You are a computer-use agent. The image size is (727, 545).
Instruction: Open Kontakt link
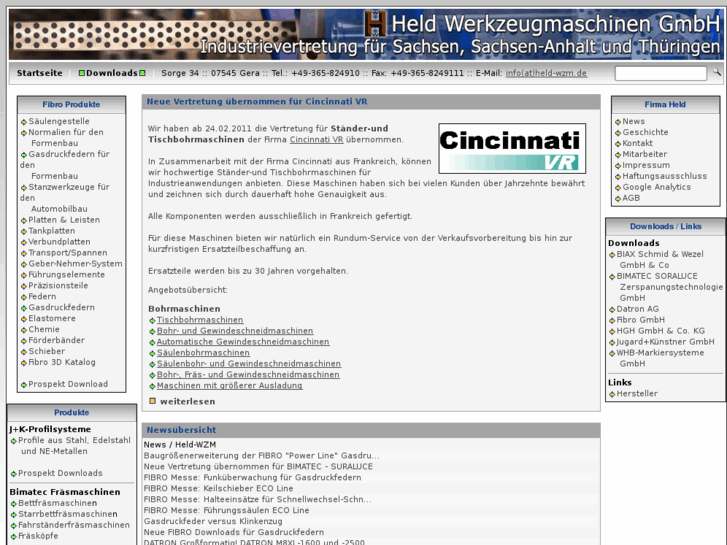(638, 143)
